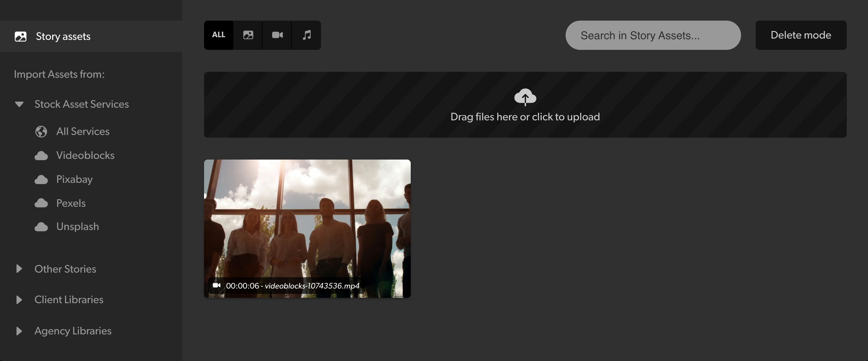
Task: Select the ALL filter tab
Action: tap(218, 35)
